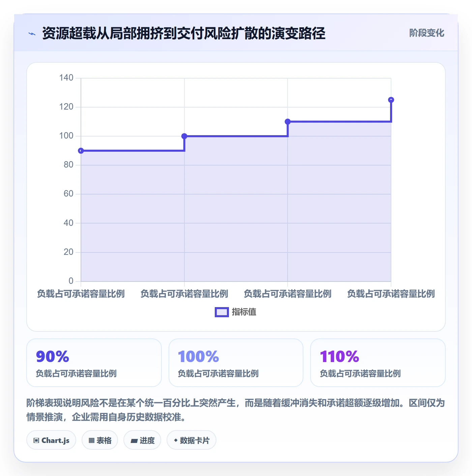Screen dimensions: 472x476
Task: Click the y-axis label 20
Action: point(68,252)
